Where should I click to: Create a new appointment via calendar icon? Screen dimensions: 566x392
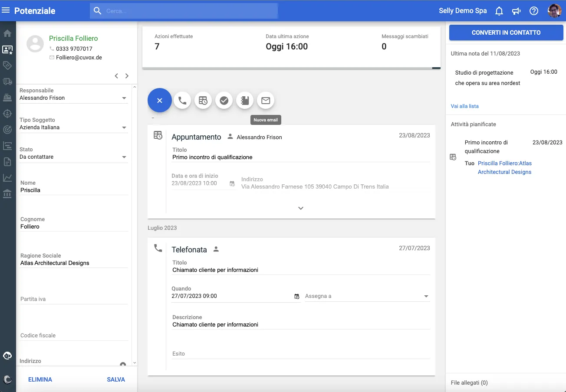(203, 100)
